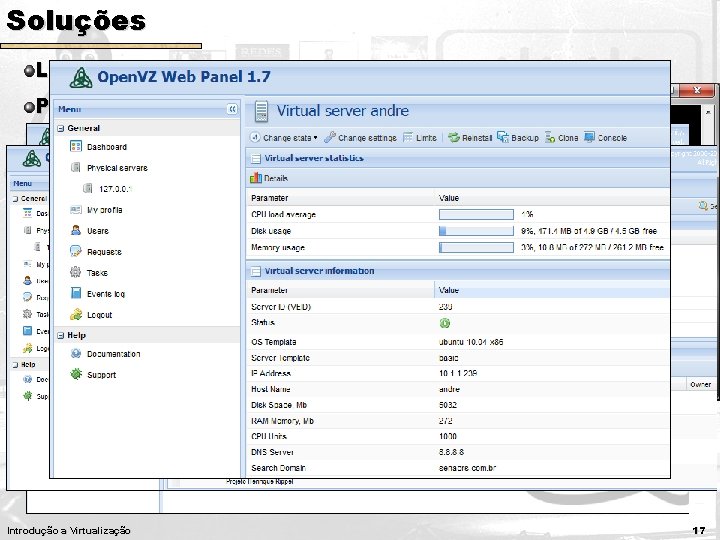Image resolution: width=720 pixels, height=540 pixels.
Task: Click Dashboard icon in back window menu
Action: pyautogui.click(x=28, y=213)
